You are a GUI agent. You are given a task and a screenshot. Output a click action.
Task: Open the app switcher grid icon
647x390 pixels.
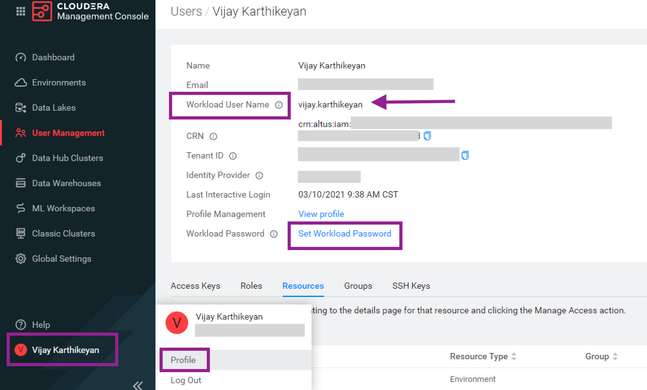pyautogui.click(x=20, y=11)
